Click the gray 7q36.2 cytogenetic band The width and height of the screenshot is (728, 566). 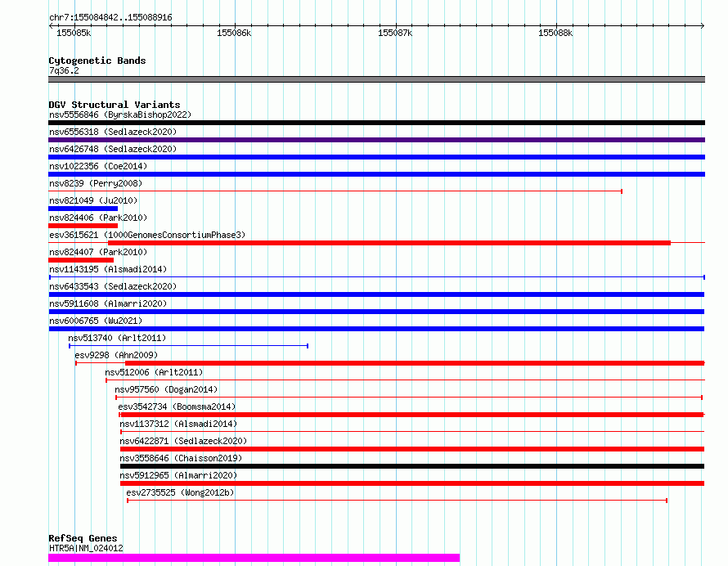point(376,79)
